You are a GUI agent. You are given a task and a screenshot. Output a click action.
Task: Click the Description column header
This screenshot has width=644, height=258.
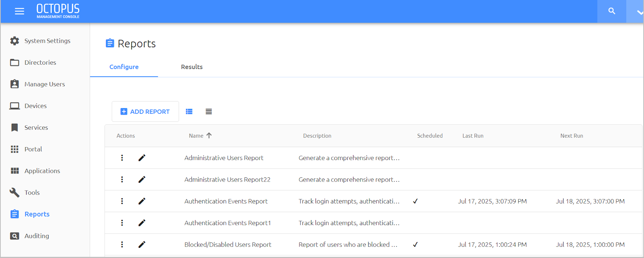[x=317, y=136]
